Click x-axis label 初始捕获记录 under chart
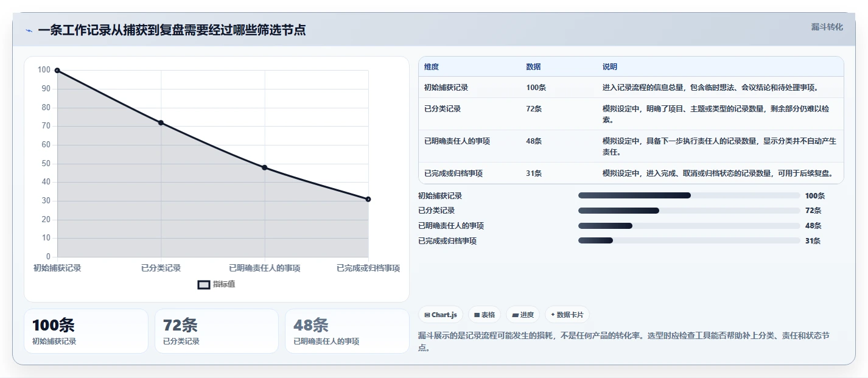Image resolution: width=868 pixels, height=378 pixels. point(57,268)
